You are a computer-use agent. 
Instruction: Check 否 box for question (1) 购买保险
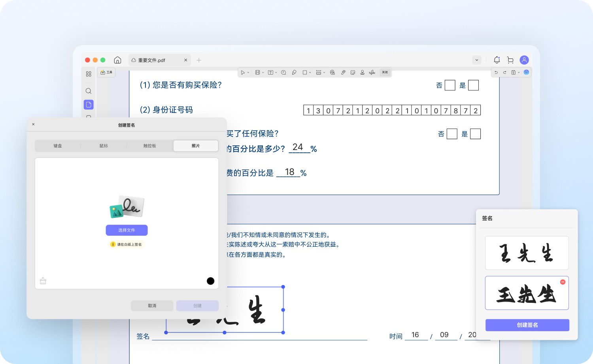click(450, 85)
